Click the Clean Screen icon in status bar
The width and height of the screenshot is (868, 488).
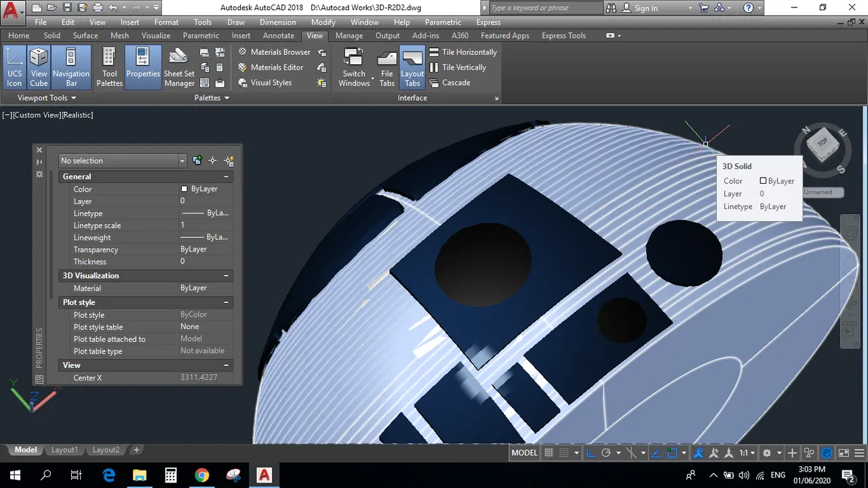point(844,453)
